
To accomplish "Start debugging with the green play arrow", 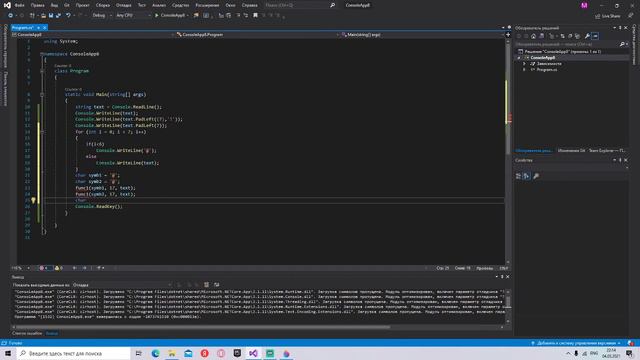I will [x=156, y=16].
